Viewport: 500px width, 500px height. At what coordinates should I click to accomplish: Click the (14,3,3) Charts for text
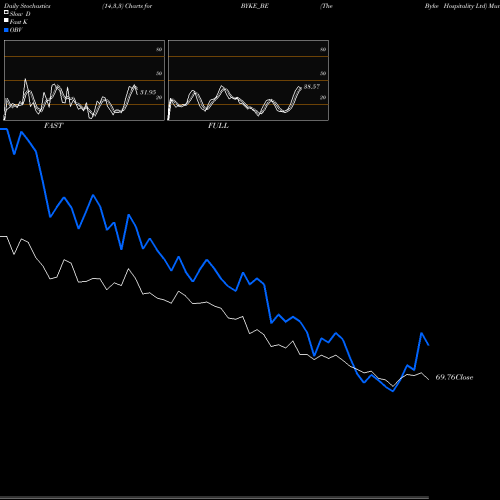tap(127, 6)
